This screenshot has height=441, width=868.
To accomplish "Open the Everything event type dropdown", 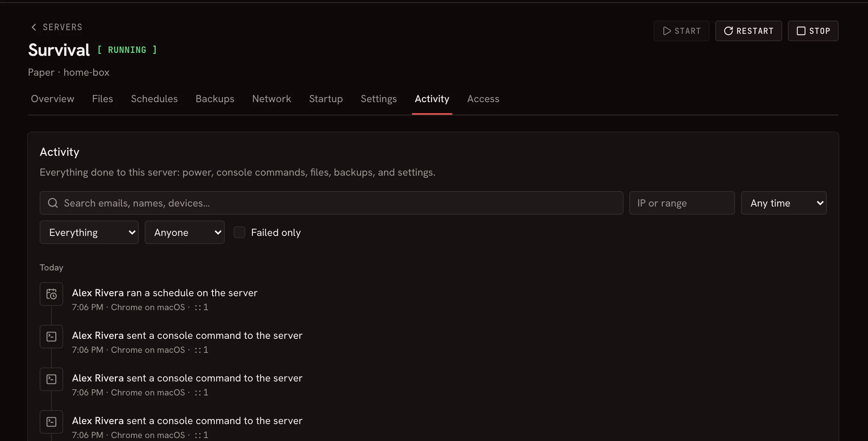I will (89, 232).
